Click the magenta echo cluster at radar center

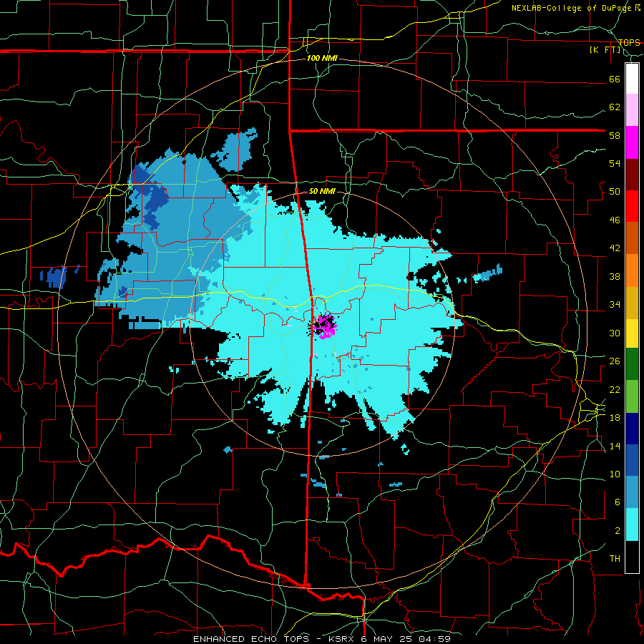coord(325,326)
